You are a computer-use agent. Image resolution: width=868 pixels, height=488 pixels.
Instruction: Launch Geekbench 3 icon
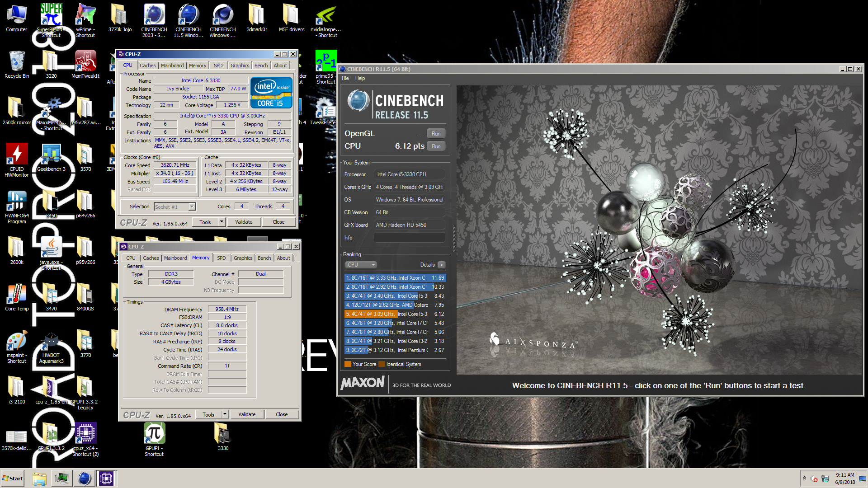pos(51,158)
